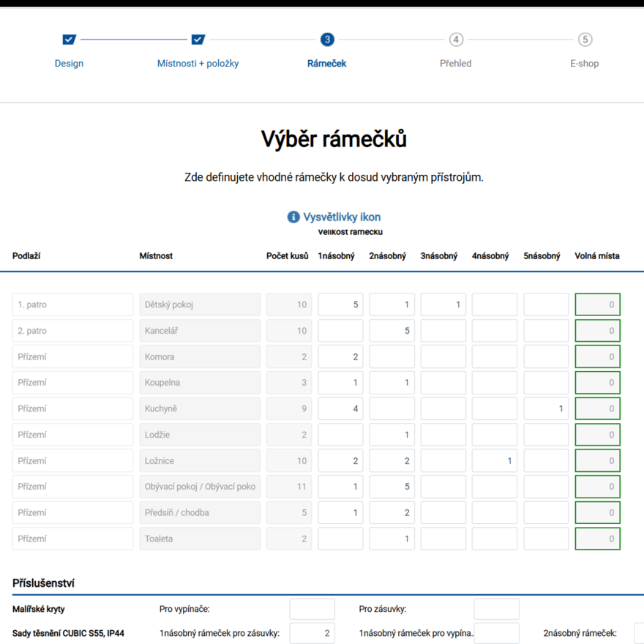This screenshot has width=644, height=644.
Task: Click the Místnosti + položky checkmark icon
Action: [x=198, y=40]
